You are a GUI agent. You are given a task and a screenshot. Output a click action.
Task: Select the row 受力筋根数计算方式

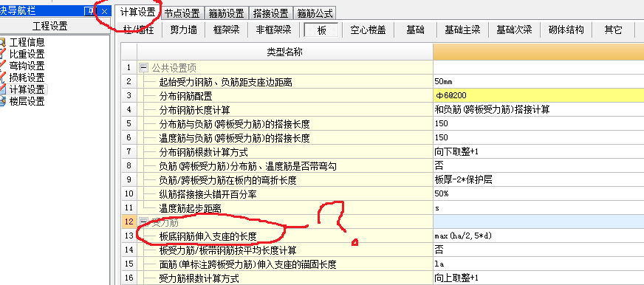(x=285, y=278)
